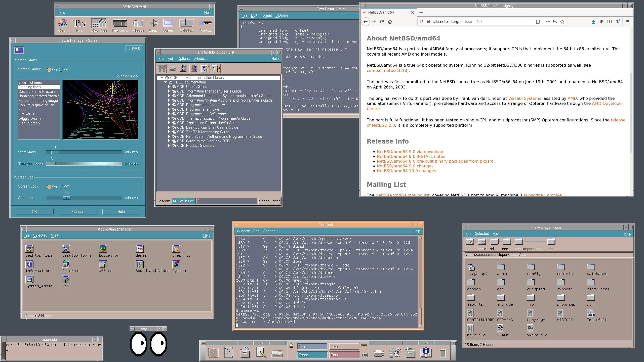This screenshot has height=362, width=644.
Task: Open Desktop_Tools in Application Manager
Action: [77, 251]
